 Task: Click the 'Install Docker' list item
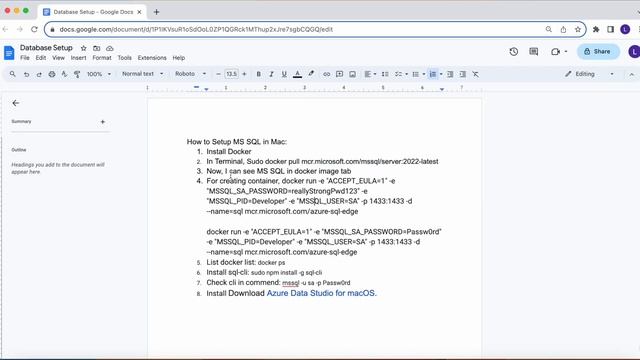(x=229, y=151)
